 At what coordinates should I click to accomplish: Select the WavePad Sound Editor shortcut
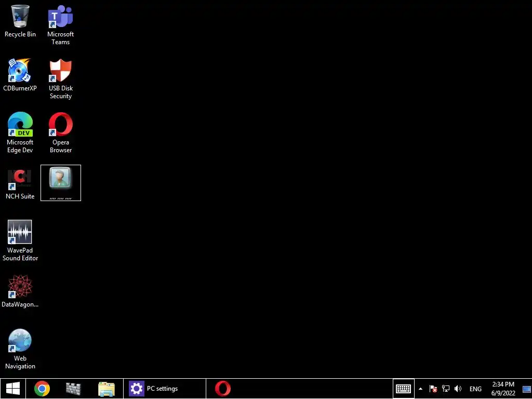click(20, 241)
